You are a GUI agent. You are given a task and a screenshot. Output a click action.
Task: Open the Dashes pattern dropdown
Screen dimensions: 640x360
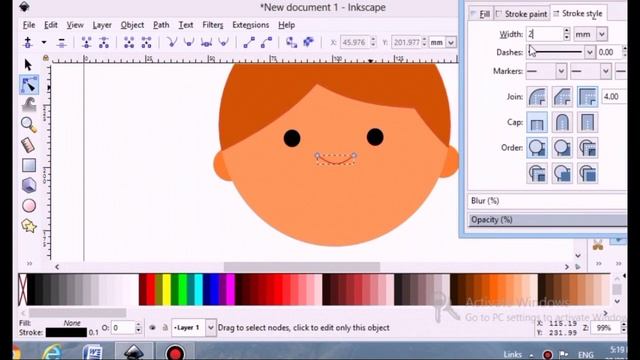click(x=589, y=52)
